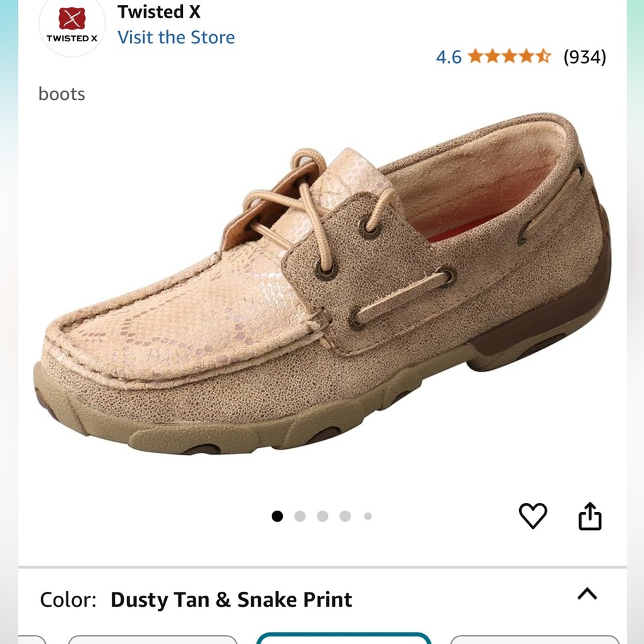Select the first black carousel dot
Screen dimensions: 644x644
pyautogui.click(x=278, y=516)
